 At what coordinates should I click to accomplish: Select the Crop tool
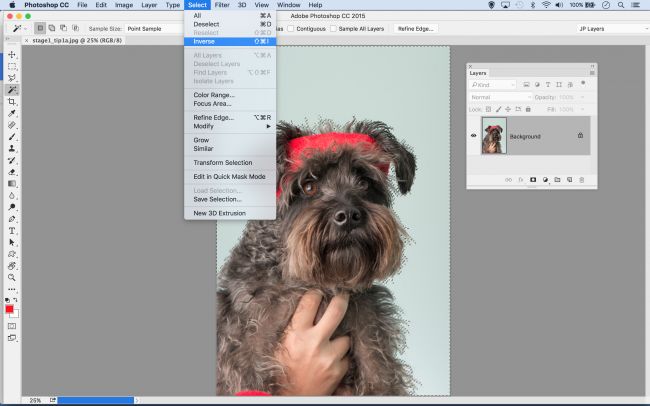pyautogui.click(x=12, y=101)
